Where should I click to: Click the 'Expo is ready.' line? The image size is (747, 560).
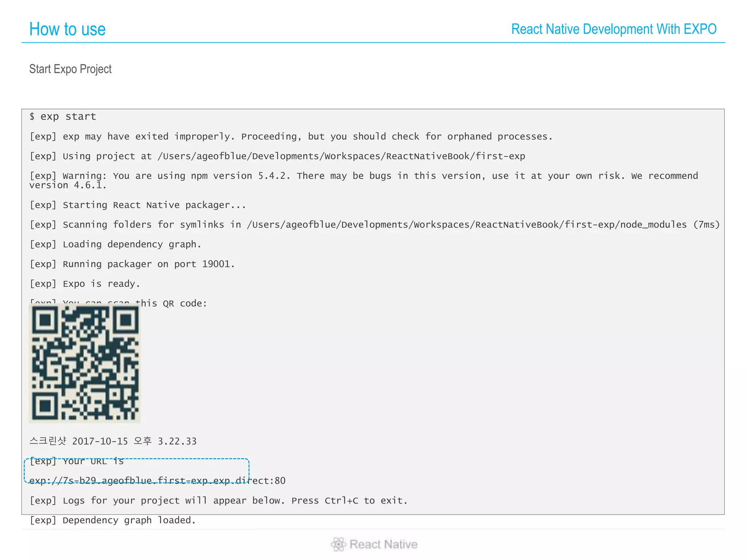(85, 284)
